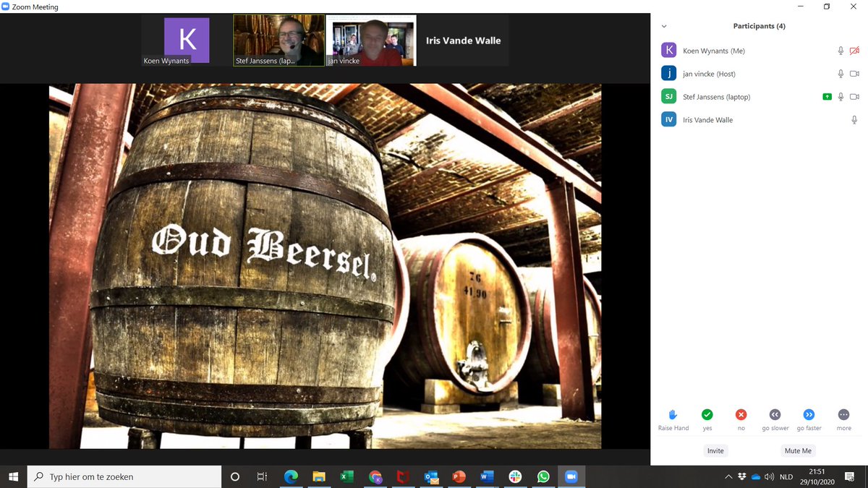Show hidden system tray icons
This screenshot has width=868, height=488.
728,476
